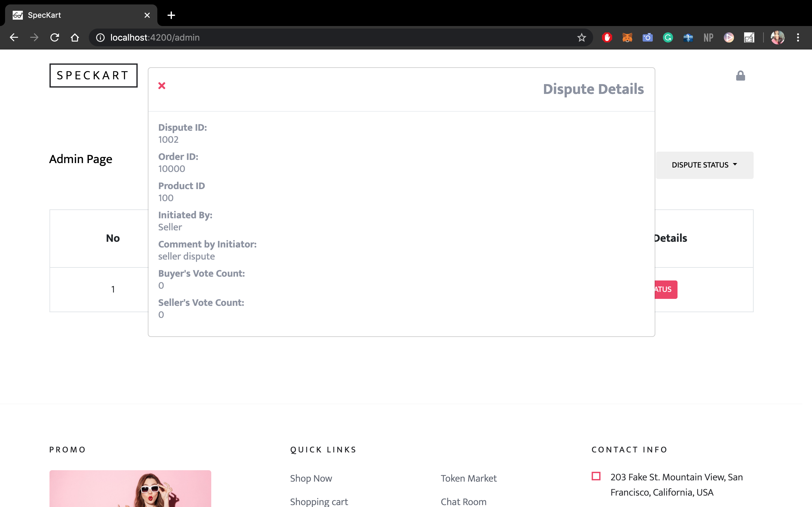Go to Token Market link

(468, 478)
